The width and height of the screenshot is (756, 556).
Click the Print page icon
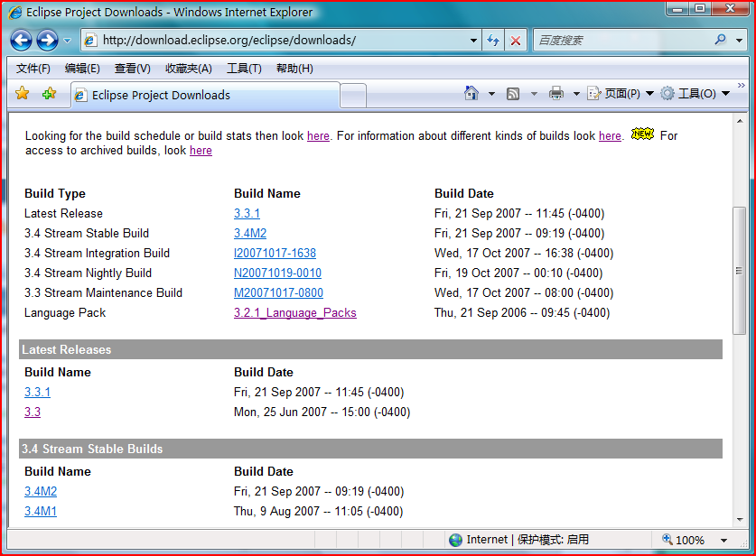point(555,94)
